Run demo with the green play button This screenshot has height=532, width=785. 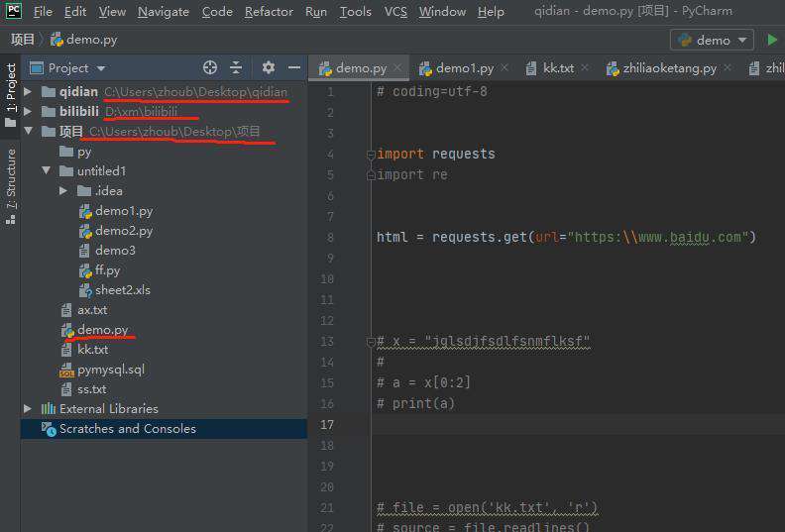click(x=772, y=40)
